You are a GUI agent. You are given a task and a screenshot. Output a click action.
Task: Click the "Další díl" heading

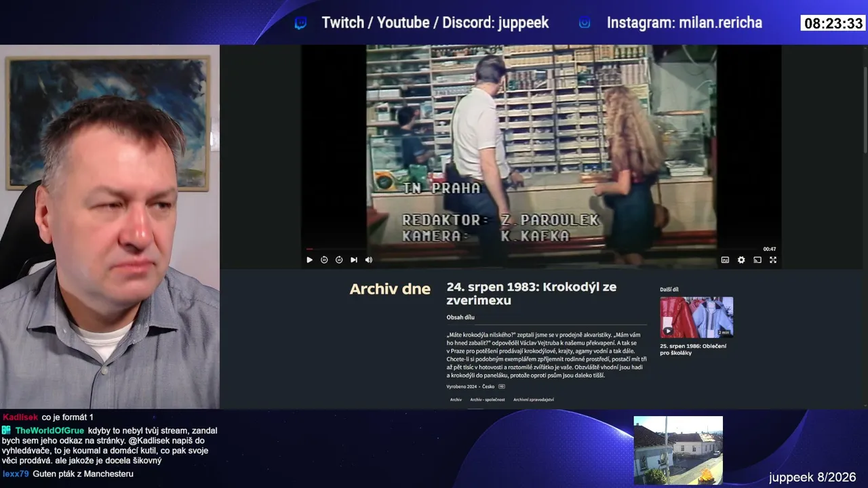coord(669,289)
